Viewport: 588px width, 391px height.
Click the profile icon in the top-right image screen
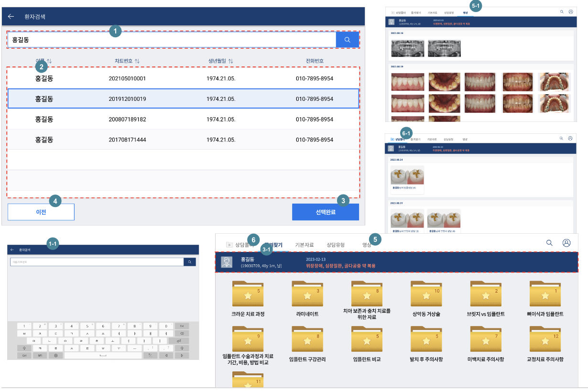(570, 11)
